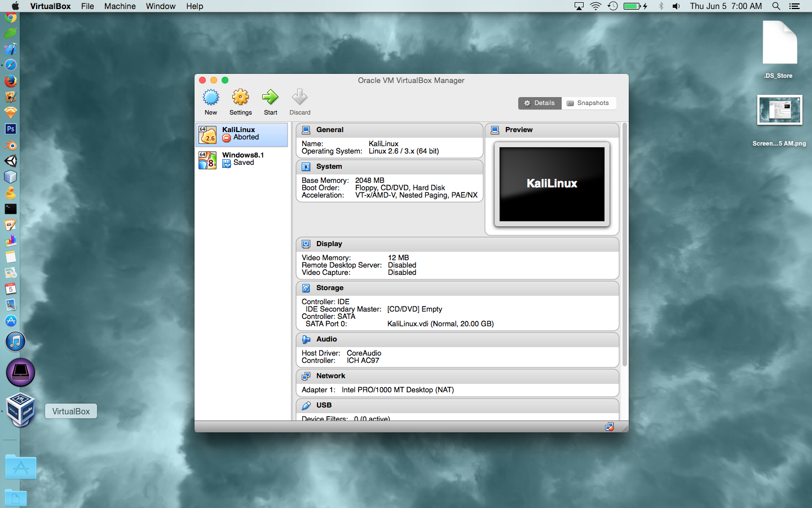The width and height of the screenshot is (812, 508).
Task: Open Notification Center from the menu bar
Action: 795,6
